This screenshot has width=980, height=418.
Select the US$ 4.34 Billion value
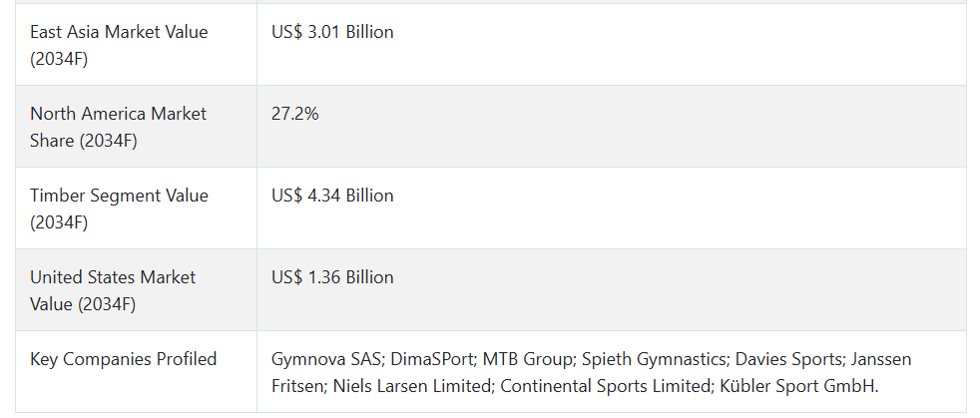coord(332,196)
